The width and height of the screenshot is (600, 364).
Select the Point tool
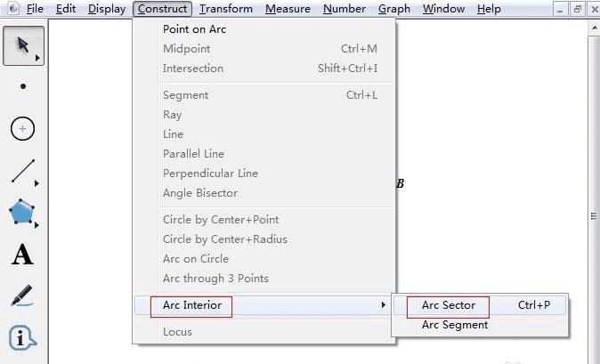(23, 86)
